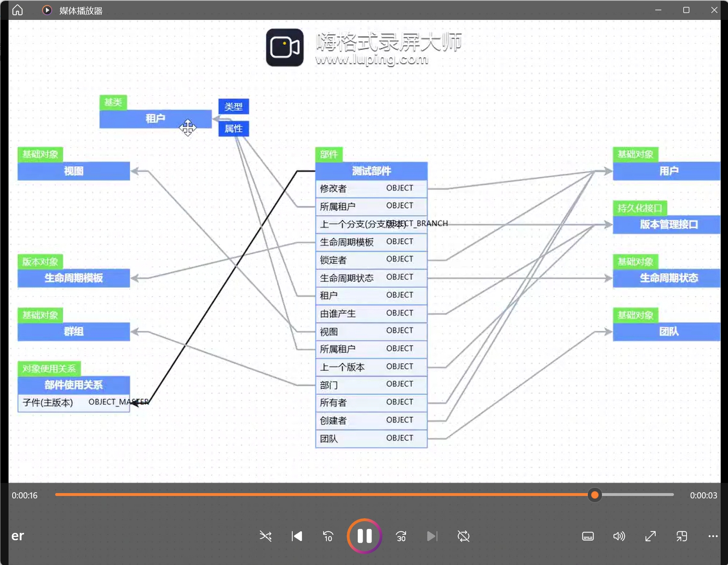Select the 部件使用关系 node header
728x565 pixels.
tap(74, 385)
